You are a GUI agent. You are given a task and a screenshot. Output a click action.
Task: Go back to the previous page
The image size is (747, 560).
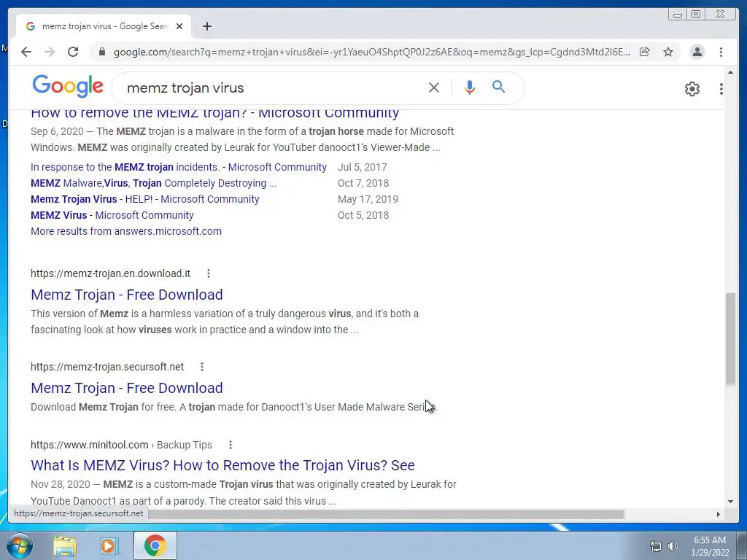[26, 52]
